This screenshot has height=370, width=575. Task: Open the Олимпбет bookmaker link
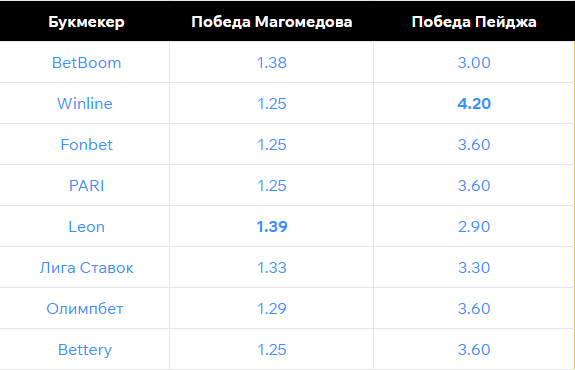[85, 309]
